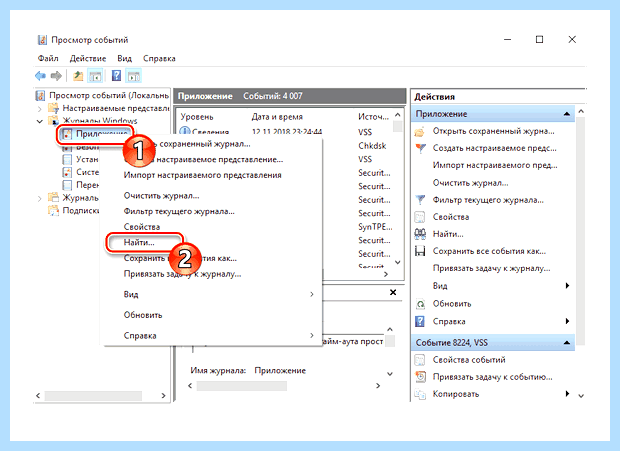Viewport: 620px width, 451px height.
Task: Click the event list scroll up arrow
Action: click(397, 115)
